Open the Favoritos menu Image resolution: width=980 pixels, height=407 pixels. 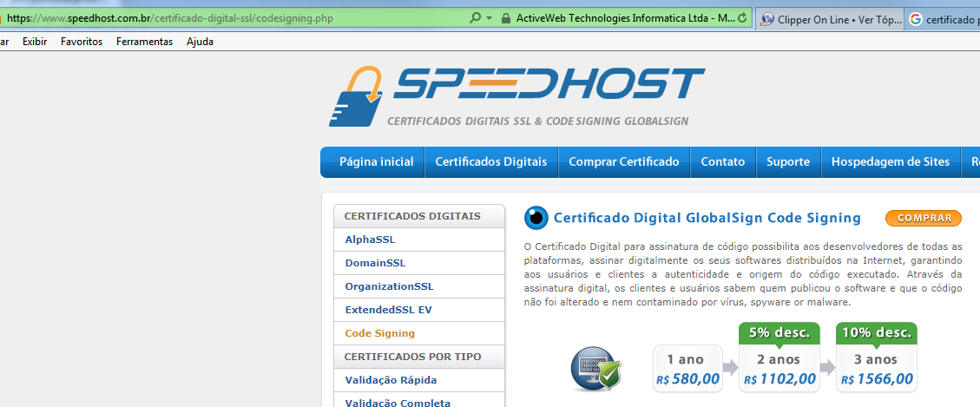click(x=82, y=42)
